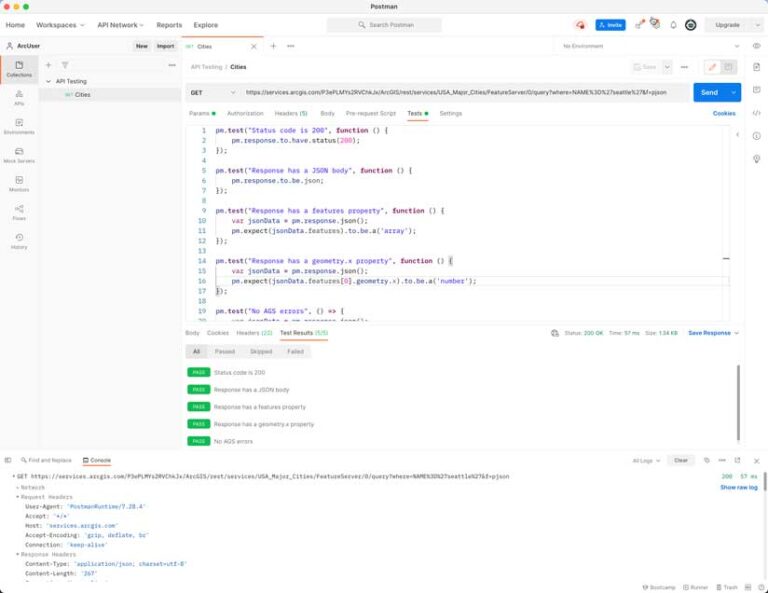Open the Cookies link
The width and height of the screenshot is (768, 593).
[x=724, y=114]
